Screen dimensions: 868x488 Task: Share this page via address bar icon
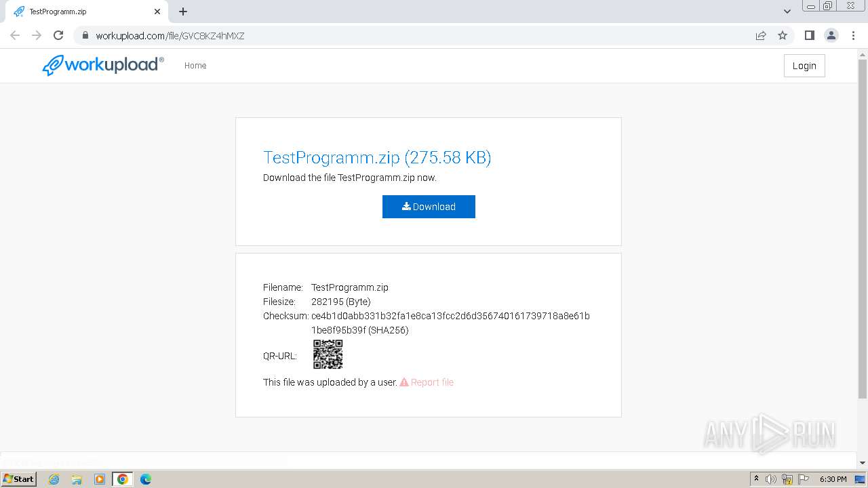[761, 35]
